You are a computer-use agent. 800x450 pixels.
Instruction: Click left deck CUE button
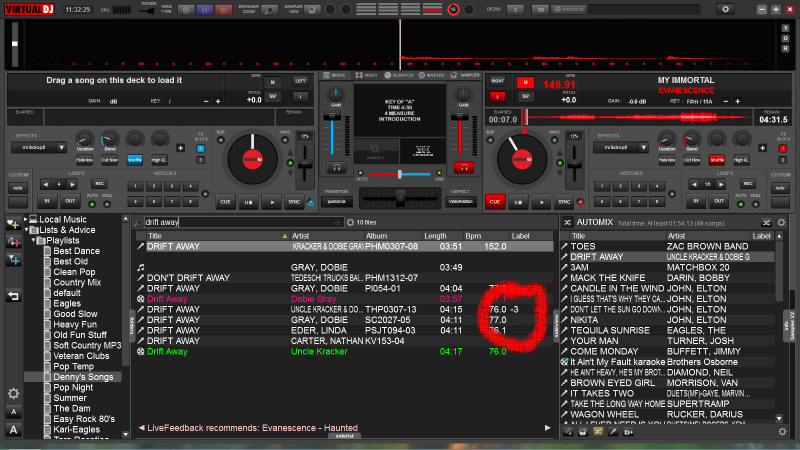(225, 202)
